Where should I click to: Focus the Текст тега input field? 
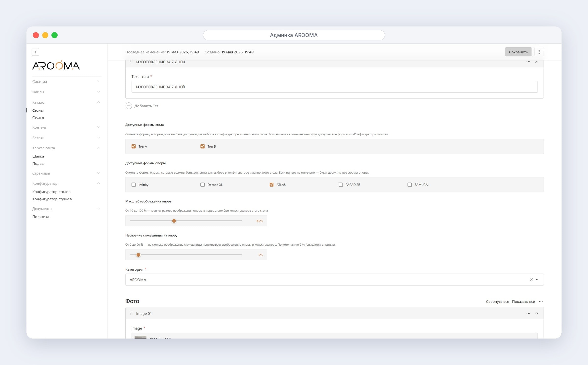334,87
